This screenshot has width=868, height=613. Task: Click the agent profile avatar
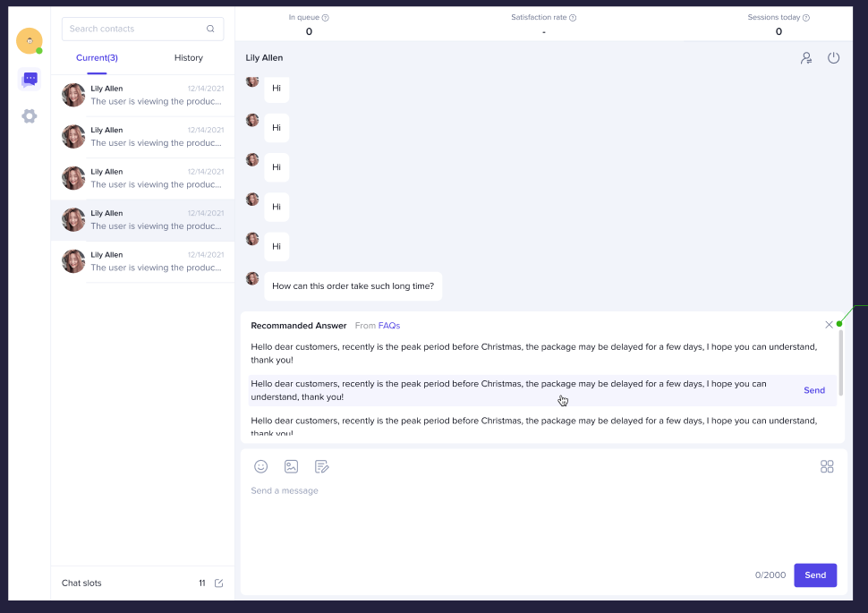point(30,40)
